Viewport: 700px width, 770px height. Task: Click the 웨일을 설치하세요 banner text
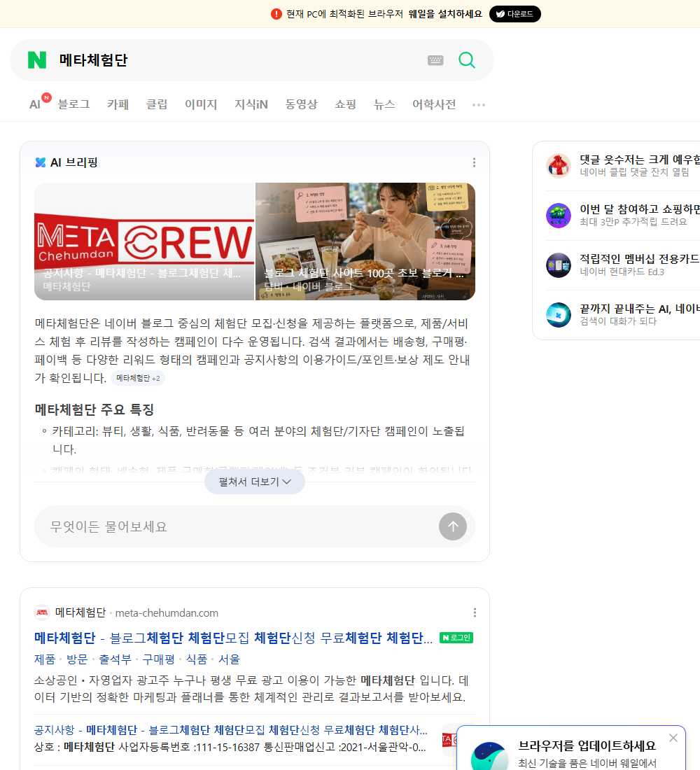coord(445,14)
